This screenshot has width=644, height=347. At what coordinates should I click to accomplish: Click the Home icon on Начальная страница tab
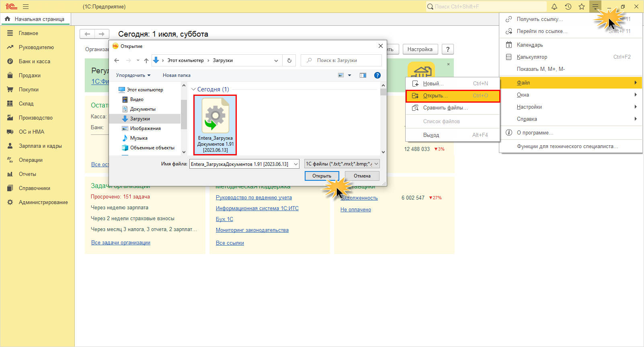pos(7,19)
